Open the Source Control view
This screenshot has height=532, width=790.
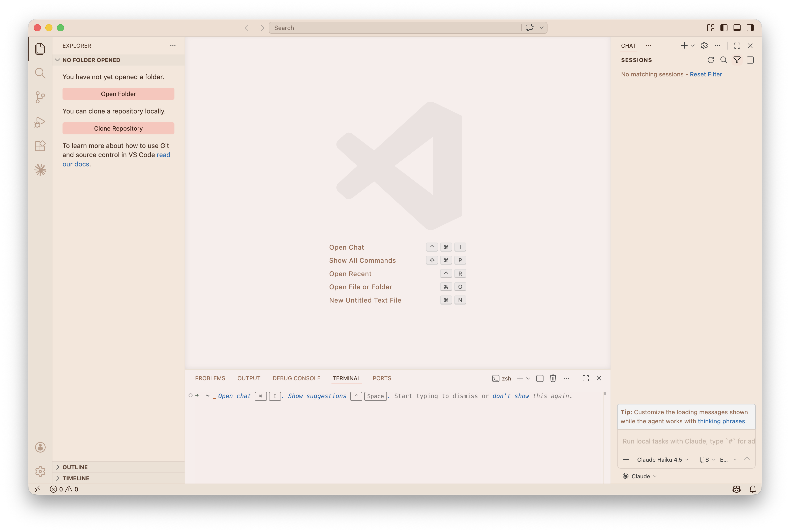[40, 97]
